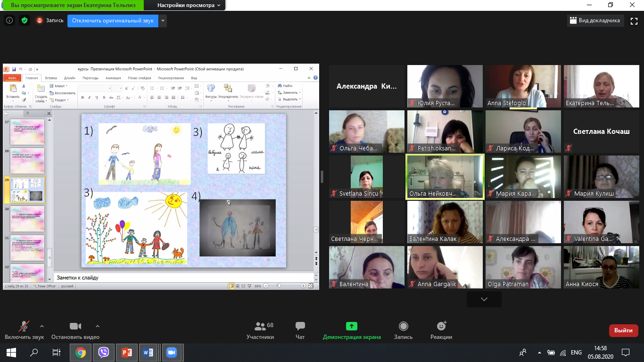Screen dimensions: 644x362
Task: Open arrow next to Отключить оригинальный звук
Action: tap(163, 21)
